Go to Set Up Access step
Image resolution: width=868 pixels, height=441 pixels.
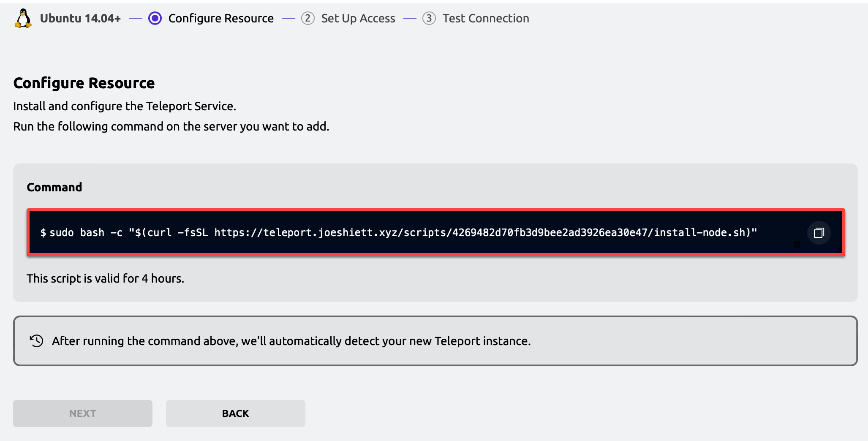pos(358,18)
